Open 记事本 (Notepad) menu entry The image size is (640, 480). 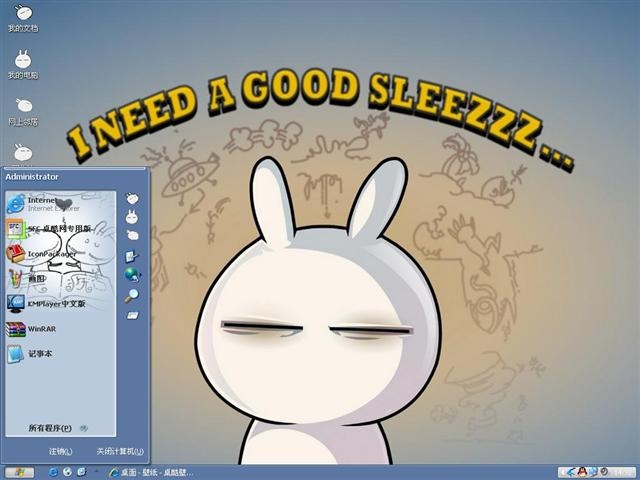[x=29, y=353]
